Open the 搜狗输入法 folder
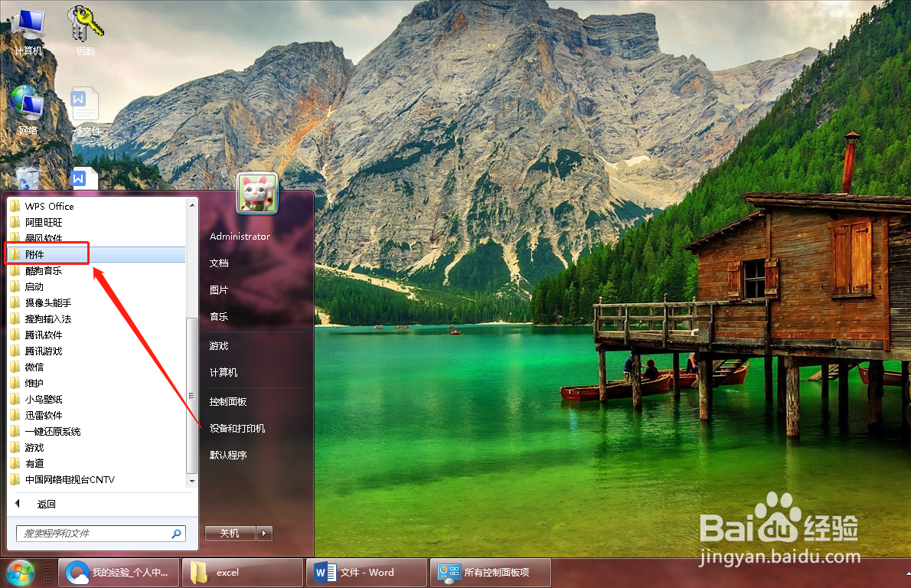 tap(96, 319)
